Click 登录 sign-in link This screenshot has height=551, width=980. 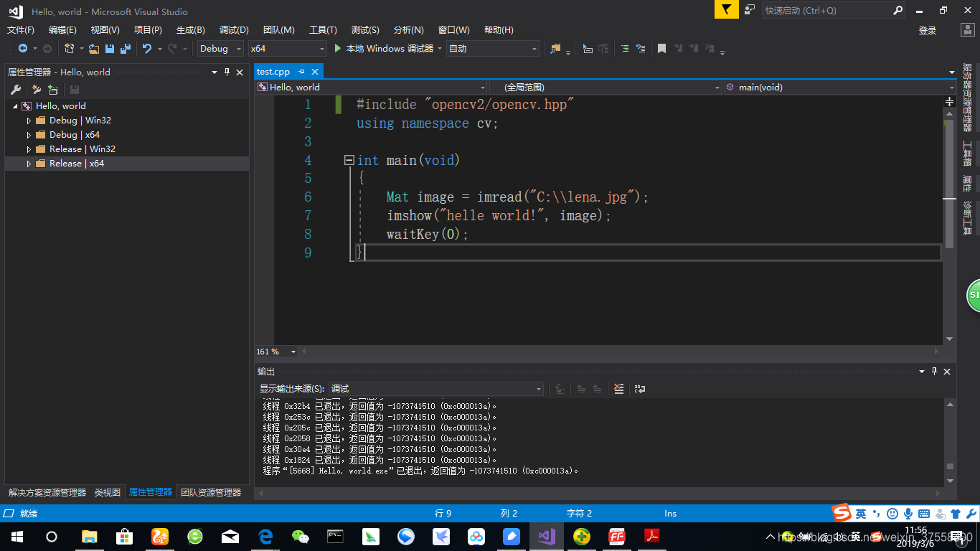(x=928, y=30)
